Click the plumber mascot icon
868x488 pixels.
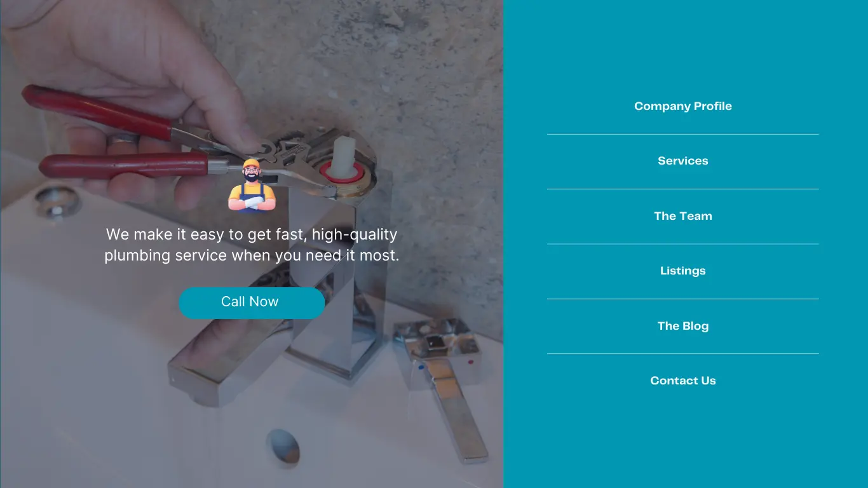point(252,186)
